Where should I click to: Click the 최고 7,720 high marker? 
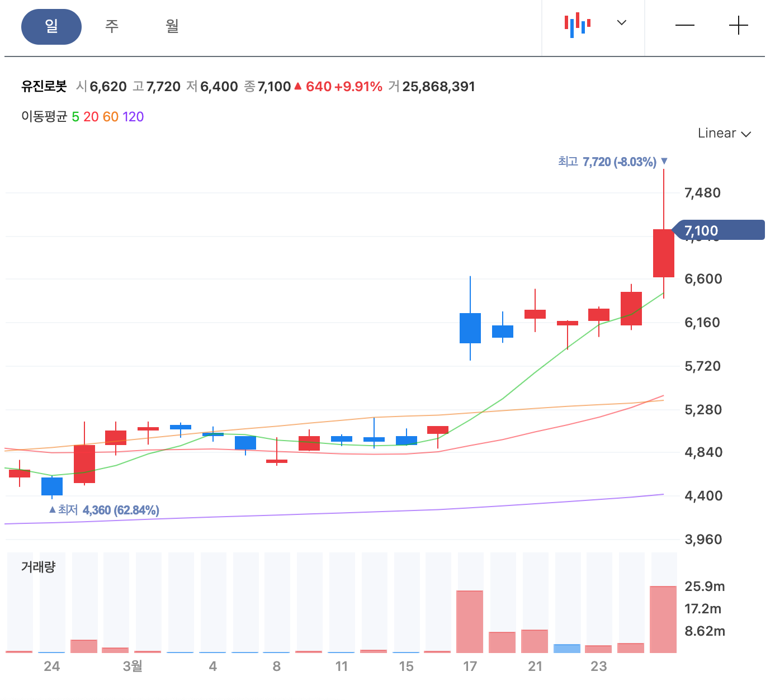pos(613,162)
